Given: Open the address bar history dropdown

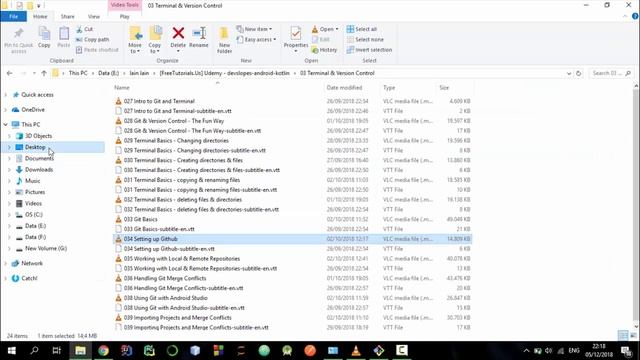Looking at the screenshot, I should (569, 73).
